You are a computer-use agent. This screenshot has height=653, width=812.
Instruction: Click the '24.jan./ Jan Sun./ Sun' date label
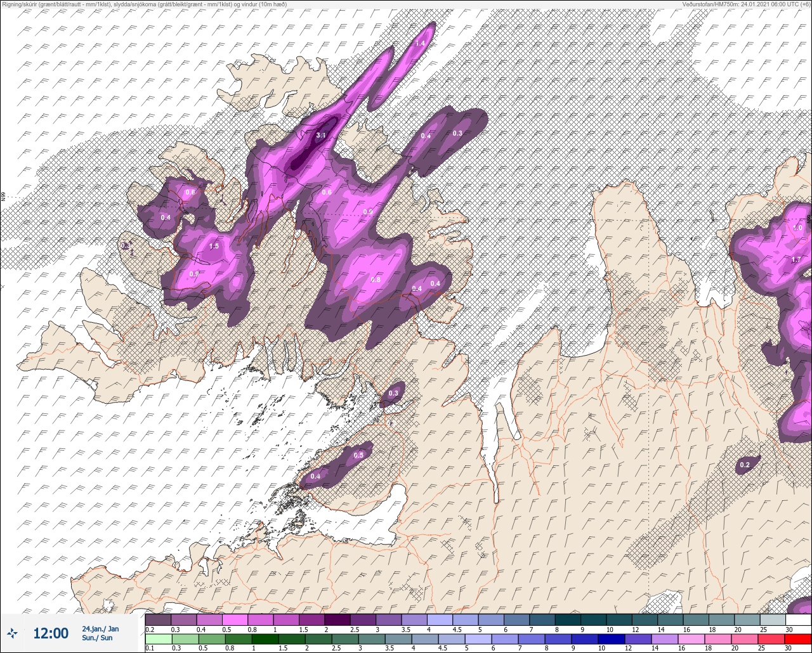click(100, 633)
